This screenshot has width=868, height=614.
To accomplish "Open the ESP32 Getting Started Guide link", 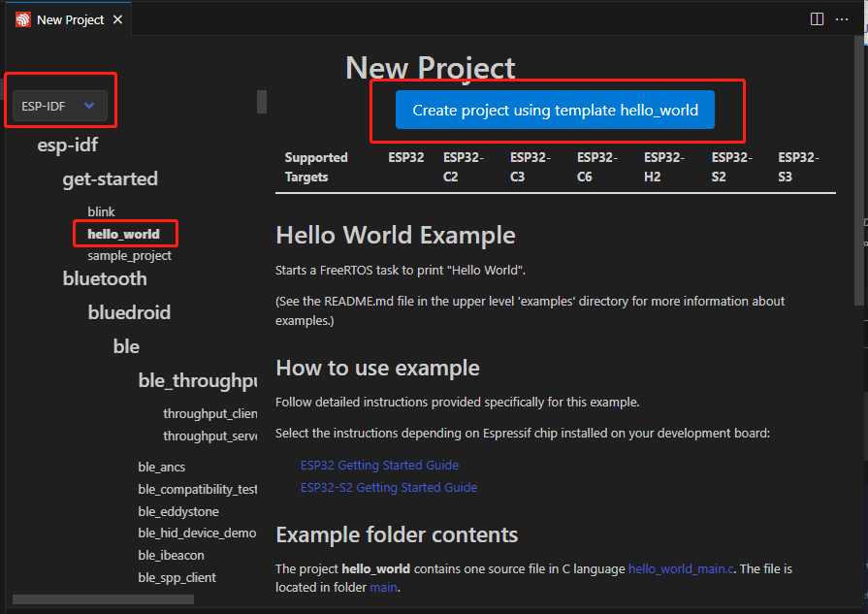I will 379,465.
